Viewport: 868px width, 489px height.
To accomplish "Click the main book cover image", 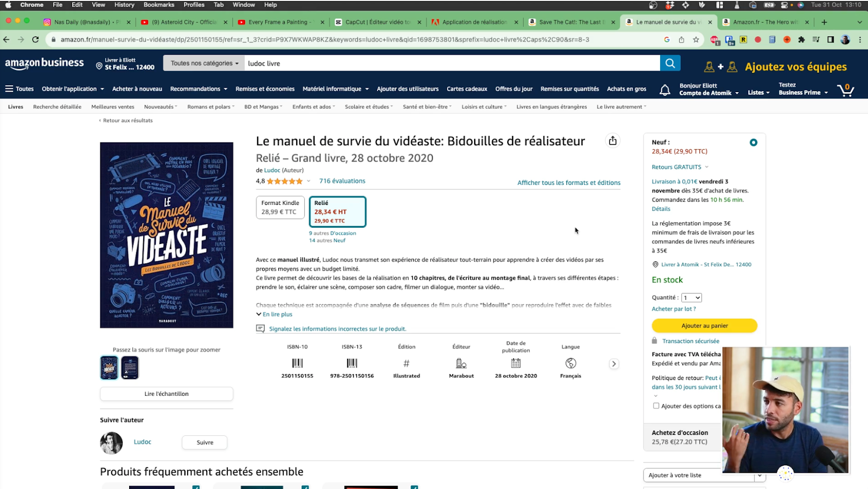I will pyautogui.click(x=167, y=235).
